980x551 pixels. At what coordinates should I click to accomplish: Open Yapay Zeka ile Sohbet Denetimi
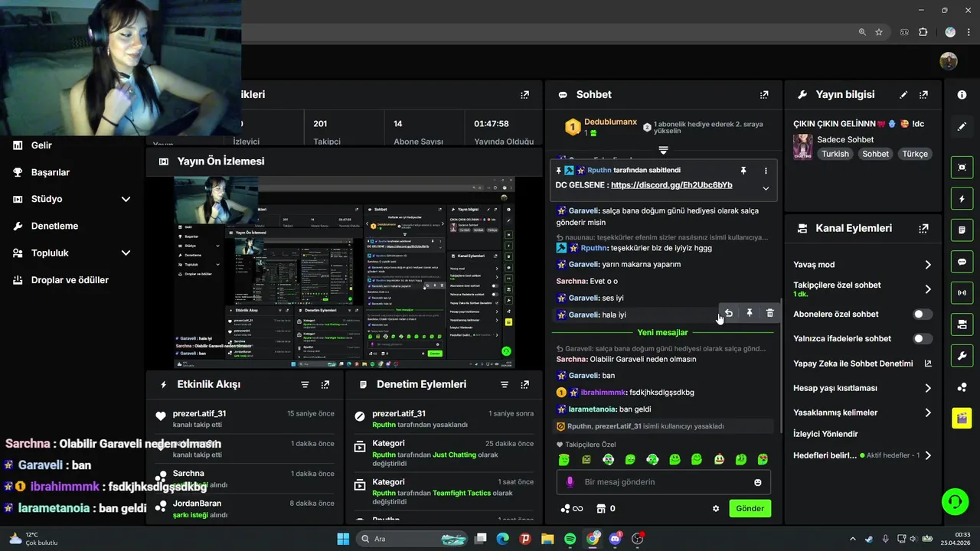[863, 364]
